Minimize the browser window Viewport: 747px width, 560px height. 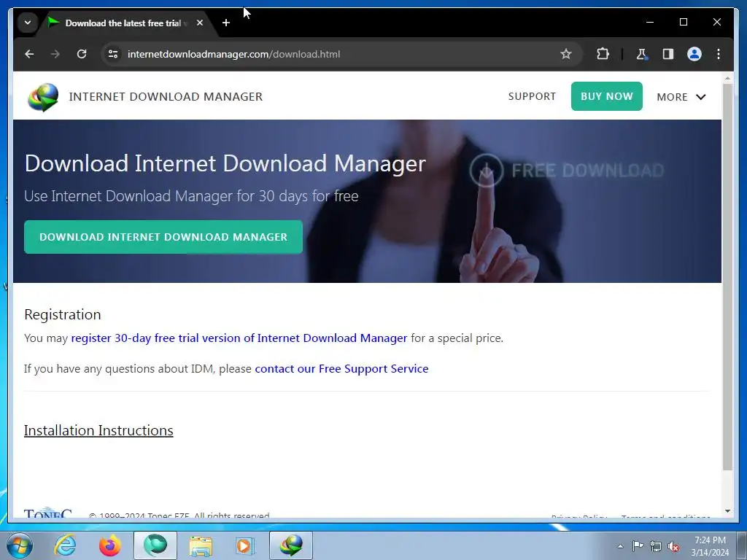click(650, 22)
